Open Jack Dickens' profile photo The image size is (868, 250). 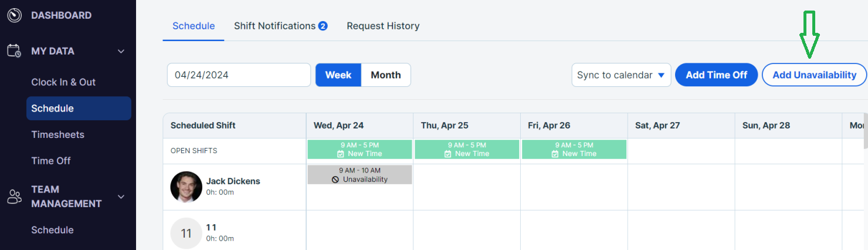[186, 187]
